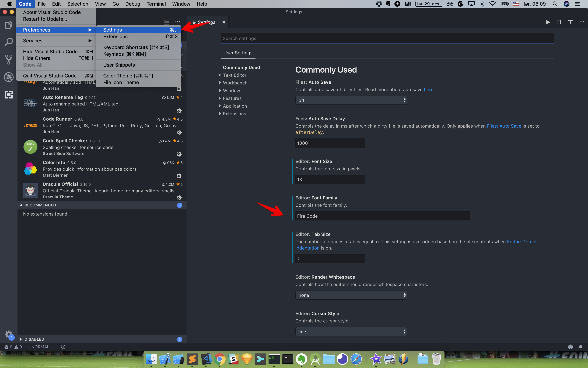Screen dimensions: 588x368
Task: Open Cursor Style dropdown showing line
Action: click(x=351, y=332)
